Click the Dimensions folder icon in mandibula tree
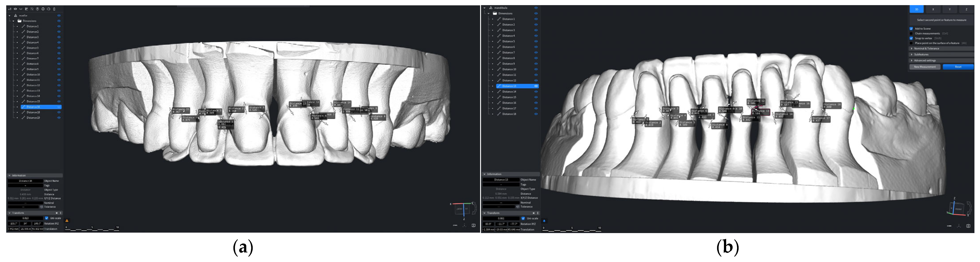This screenshot has height=262, width=980. coord(495,13)
